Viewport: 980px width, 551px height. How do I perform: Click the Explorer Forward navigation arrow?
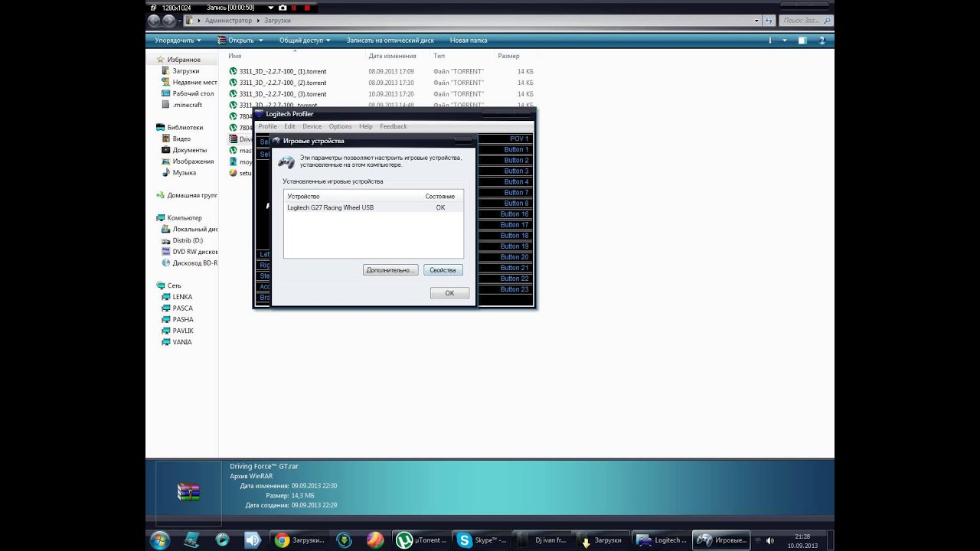pyautogui.click(x=169, y=21)
